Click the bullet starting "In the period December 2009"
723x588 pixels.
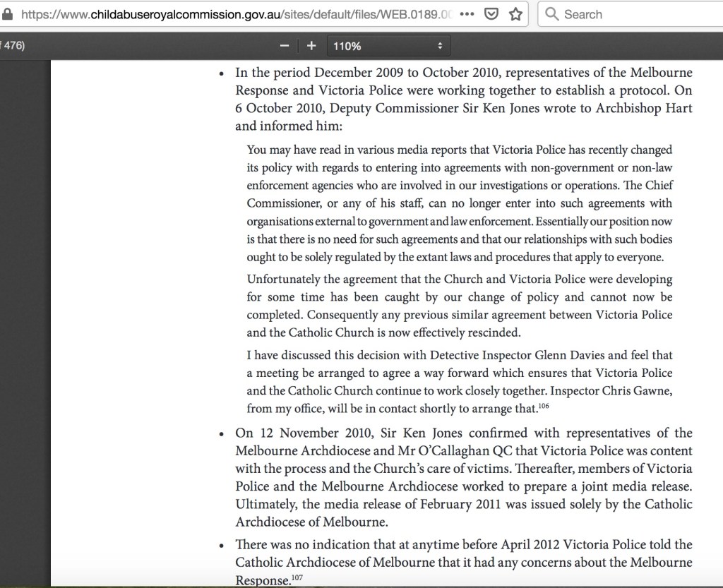pyautogui.click(x=463, y=100)
